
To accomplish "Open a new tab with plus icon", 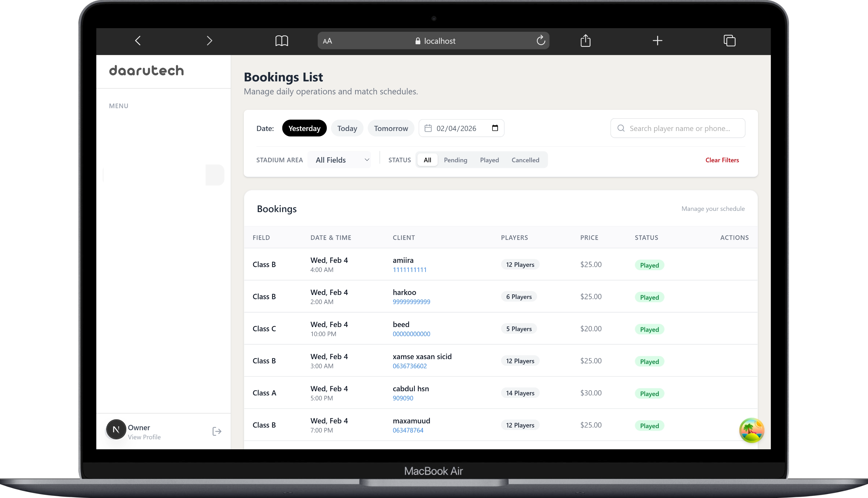I will (657, 41).
